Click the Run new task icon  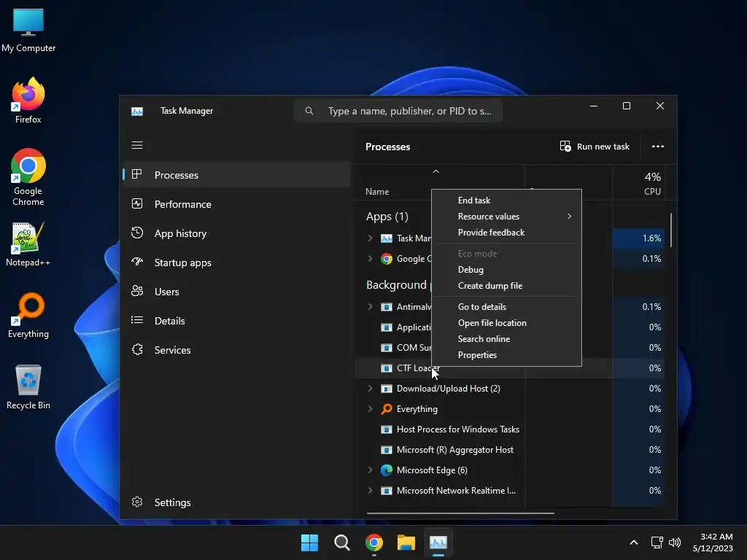pos(565,146)
